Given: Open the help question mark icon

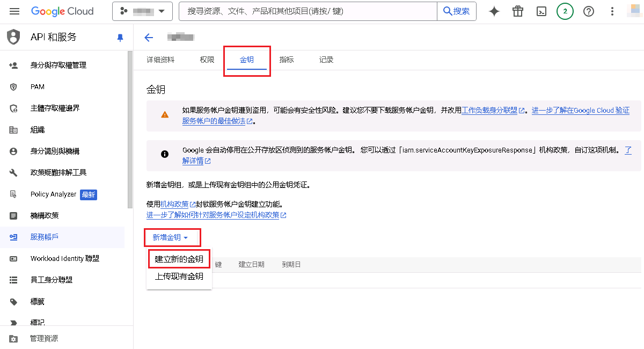Looking at the screenshot, I should 589,11.
